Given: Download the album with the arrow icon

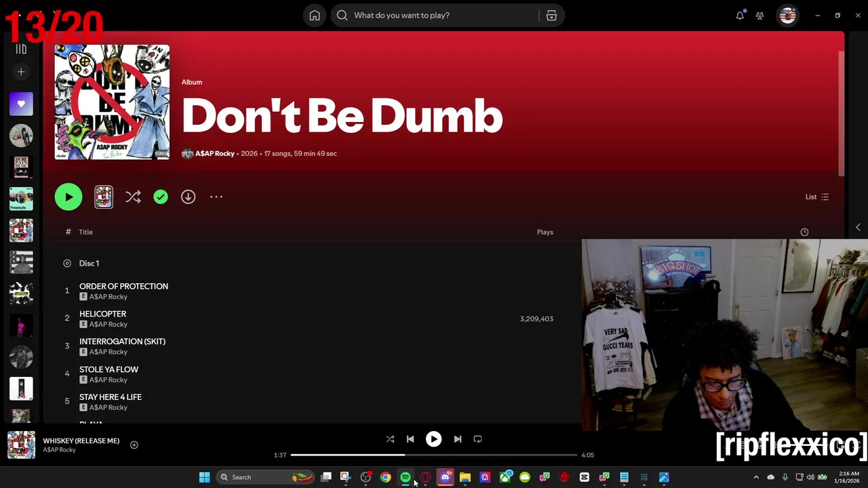Looking at the screenshot, I should pos(188,197).
